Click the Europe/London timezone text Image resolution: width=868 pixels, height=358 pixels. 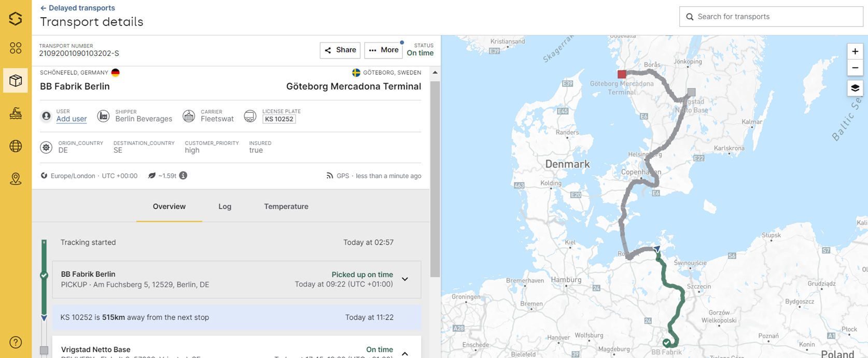click(73, 176)
